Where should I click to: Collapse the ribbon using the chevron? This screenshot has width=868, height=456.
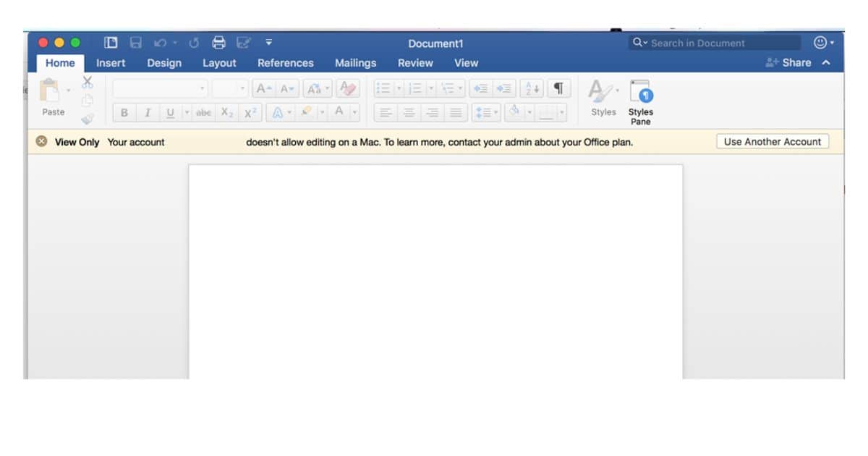(826, 63)
